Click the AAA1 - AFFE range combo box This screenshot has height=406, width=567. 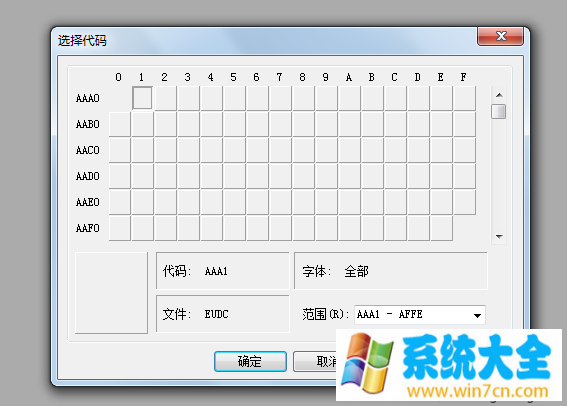coord(419,315)
